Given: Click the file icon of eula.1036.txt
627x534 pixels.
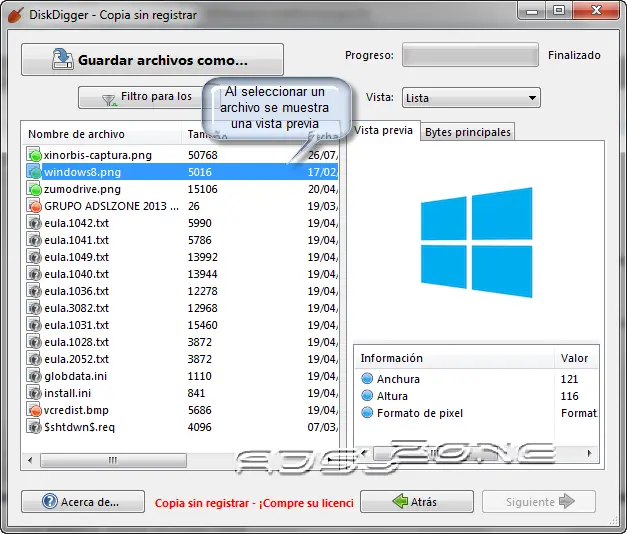Looking at the screenshot, I should coord(34,291).
